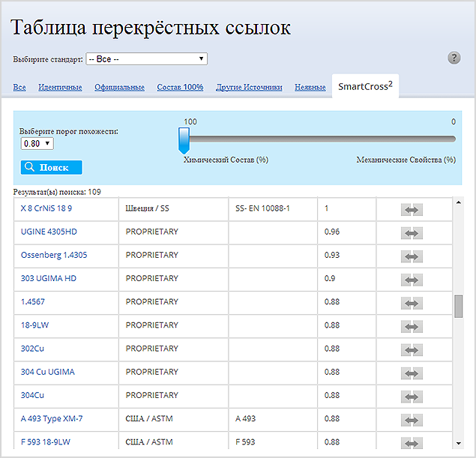This screenshot has width=476, height=458.
Task: Open material link 303 UGIMA HD
Action: [x=48, y=278]
